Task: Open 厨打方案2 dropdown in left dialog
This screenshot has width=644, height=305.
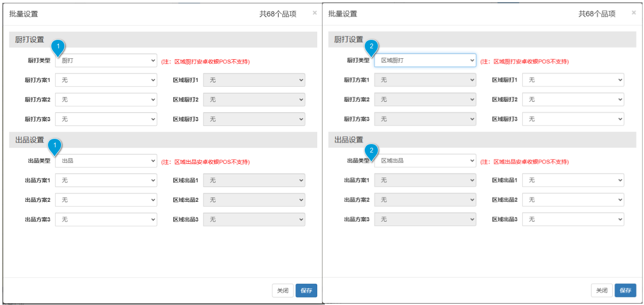Action: (x=106, y=99)
